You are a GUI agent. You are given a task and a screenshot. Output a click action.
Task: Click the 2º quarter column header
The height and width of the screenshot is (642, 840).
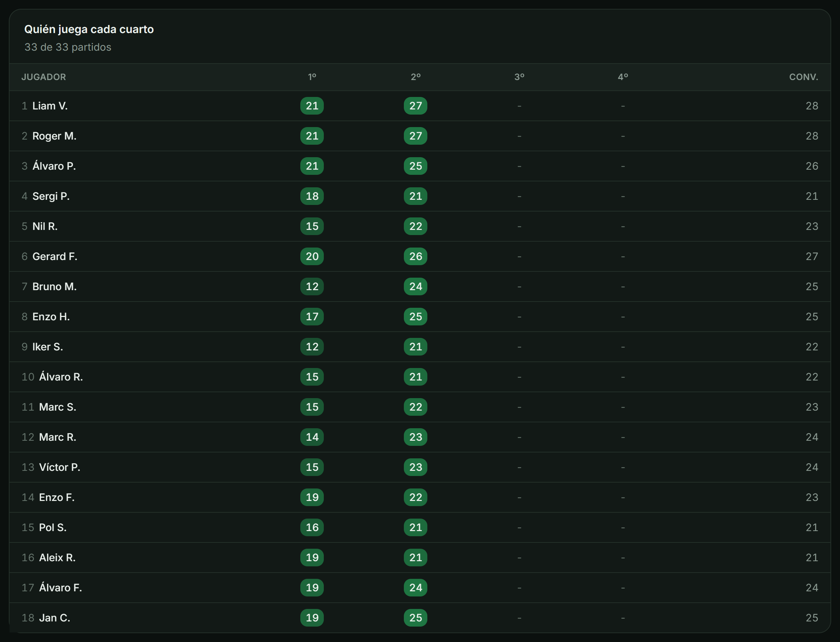[416, 77]
